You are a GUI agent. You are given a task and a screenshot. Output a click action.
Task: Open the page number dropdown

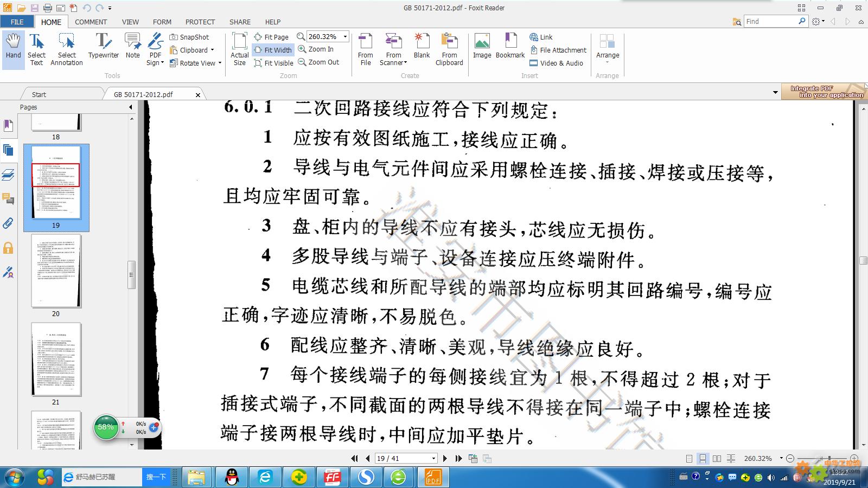tap(433, 459)
